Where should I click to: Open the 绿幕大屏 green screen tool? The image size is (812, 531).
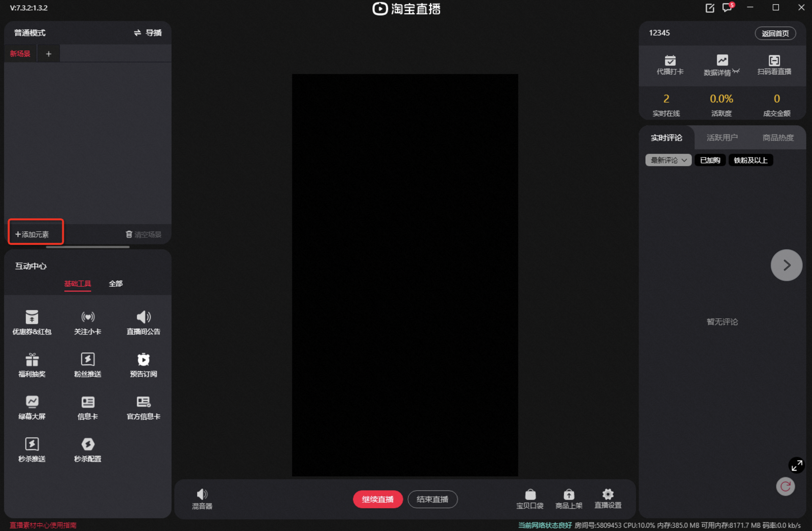(x=32, y=408)
